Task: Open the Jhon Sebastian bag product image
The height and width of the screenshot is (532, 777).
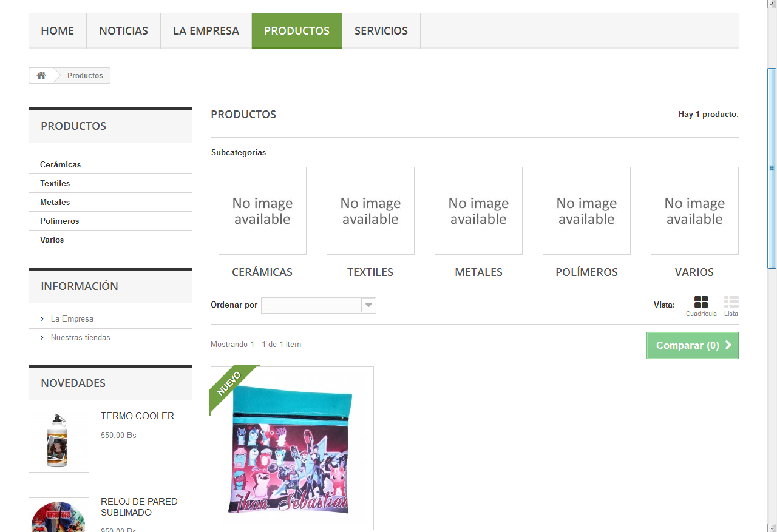Action: click(292, 448)
